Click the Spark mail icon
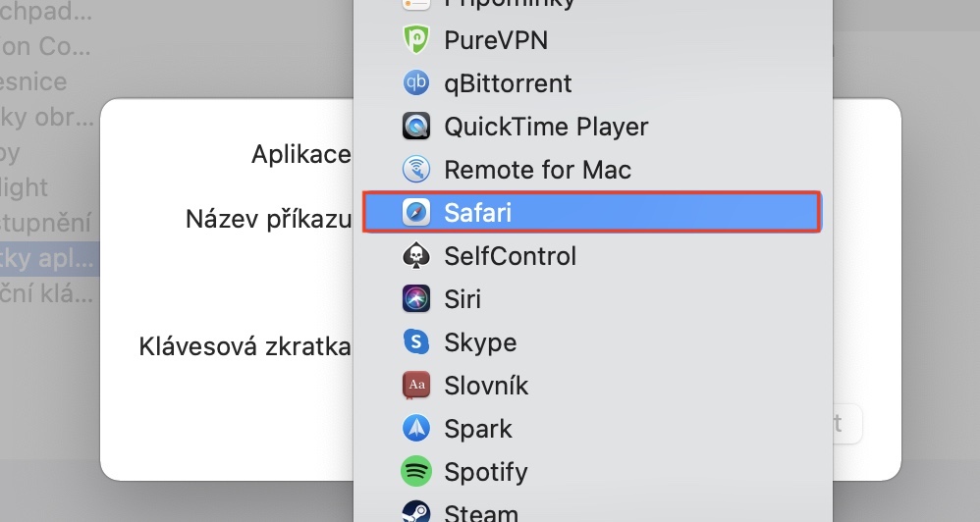This screenshot has height=522, width=980. 416,429
